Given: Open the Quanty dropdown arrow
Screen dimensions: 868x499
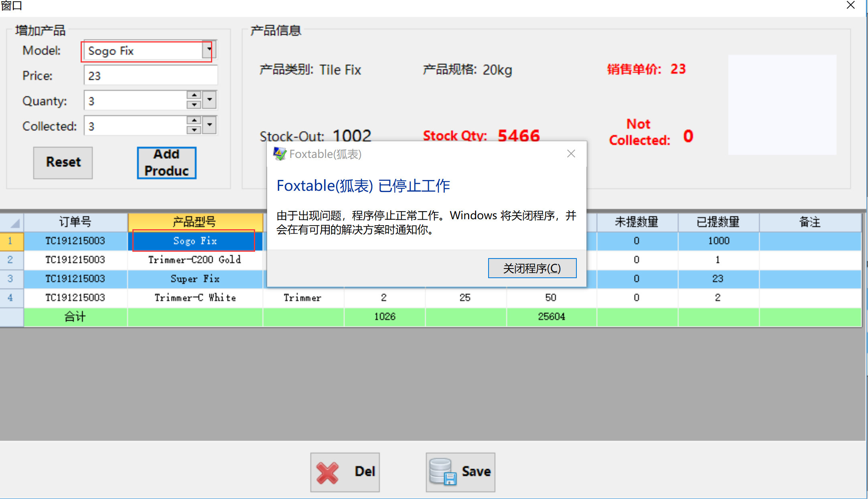Looking at the screenshot, I should [x=209, y=100].
